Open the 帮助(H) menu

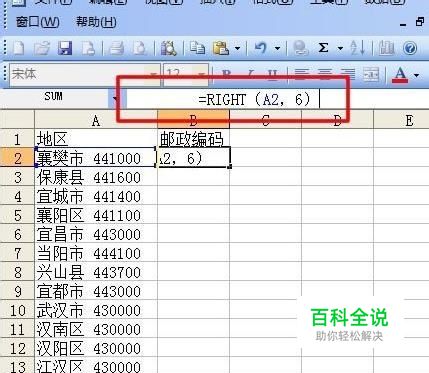(96, 22)
